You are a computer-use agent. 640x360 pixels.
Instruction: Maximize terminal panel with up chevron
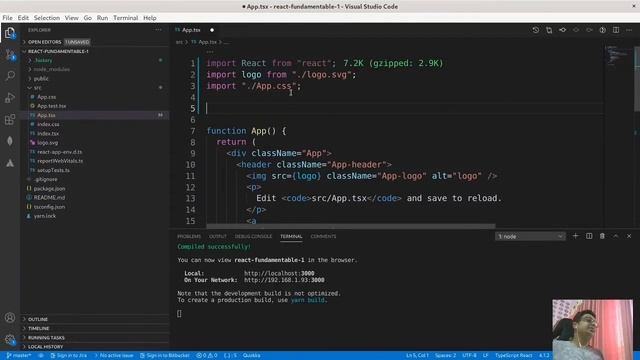tap(616, 236)
